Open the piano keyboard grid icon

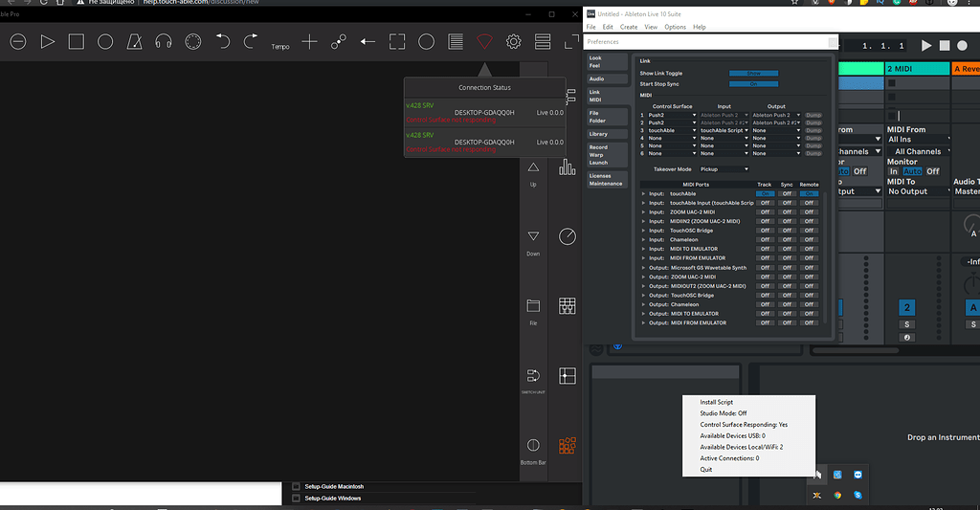pos(568,305)
